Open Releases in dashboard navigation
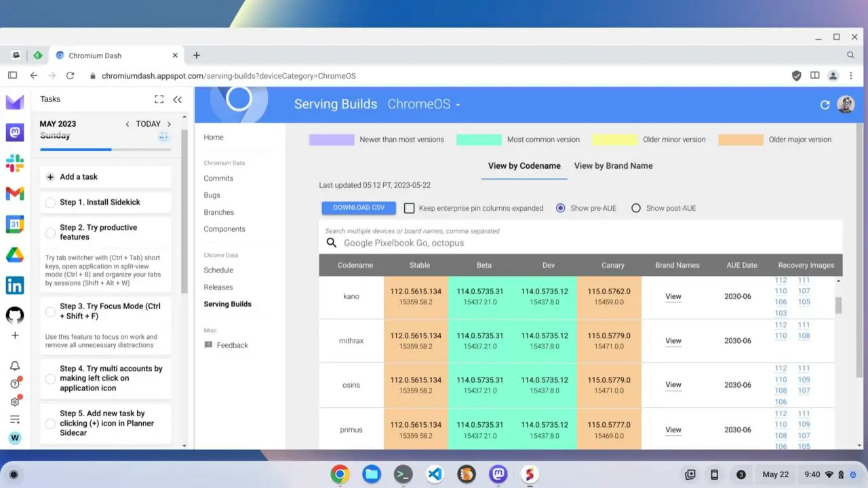The height and width of the screenshot is (488, 868). [x=218, y=287]
